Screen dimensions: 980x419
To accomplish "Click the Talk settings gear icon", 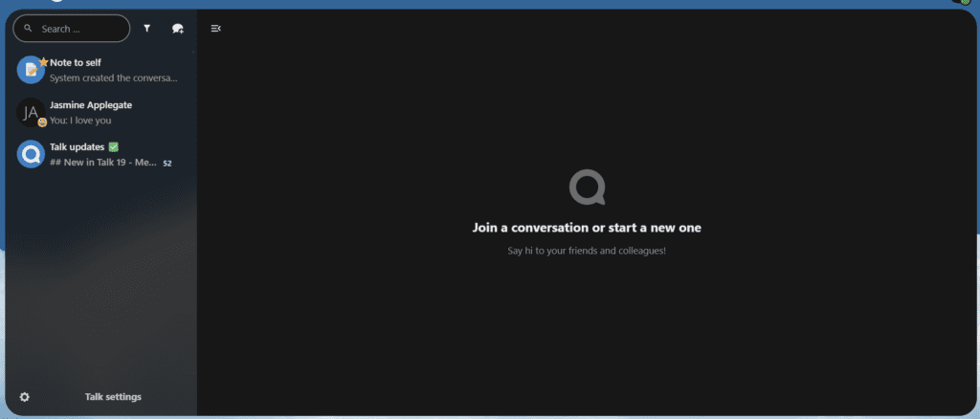I will pyautogui.click(x=24, y=397).
